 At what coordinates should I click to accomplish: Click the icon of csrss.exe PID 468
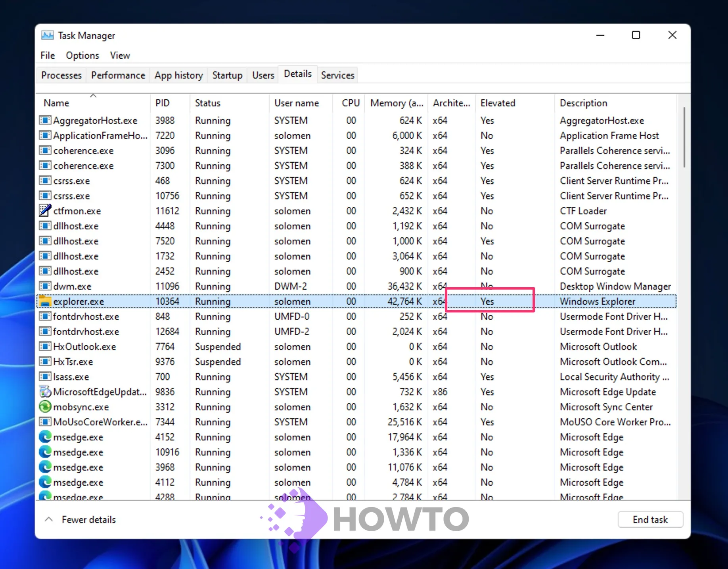pyautogui.click(x=45, y=180)
